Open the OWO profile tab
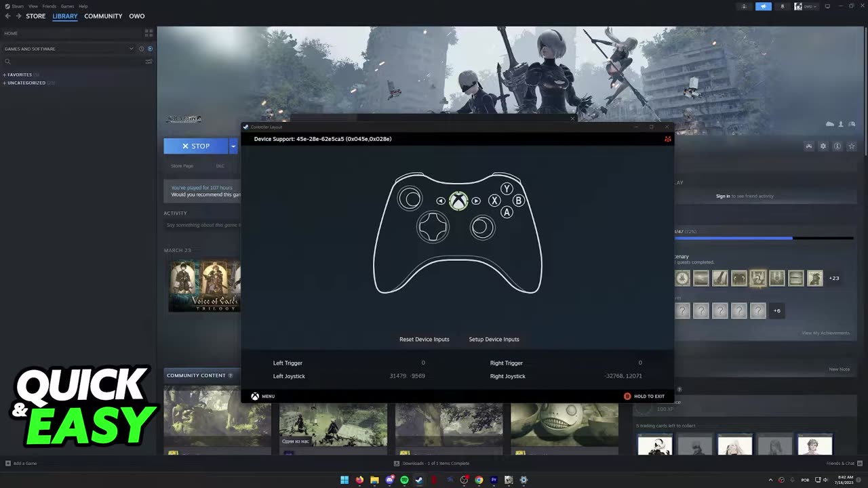This screenshot has height=488, width=868. point(137,16)
